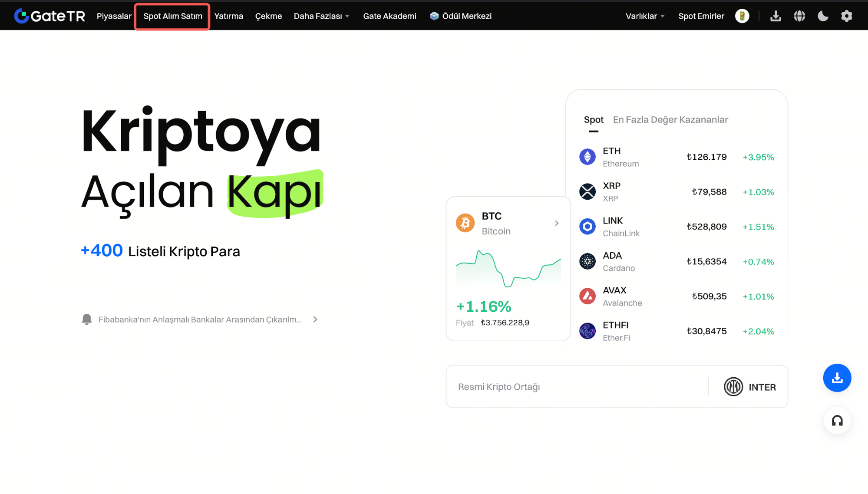Open the announcement chevron arrow

(315, 319)
